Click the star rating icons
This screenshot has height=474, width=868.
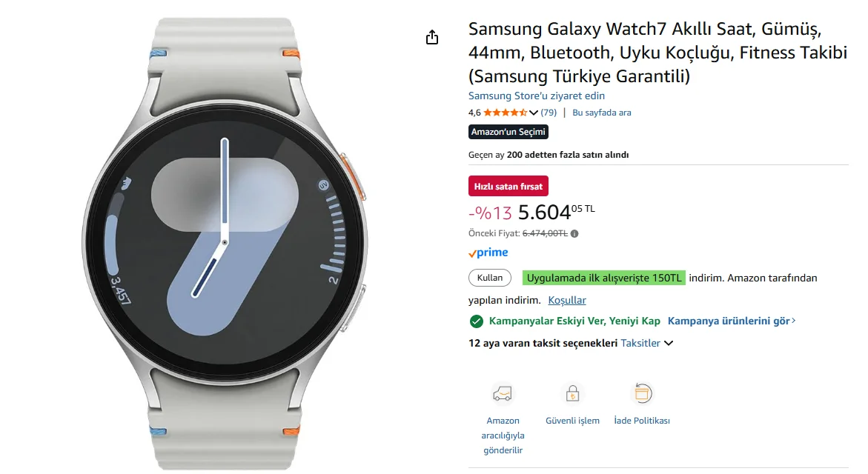point(505,113)
